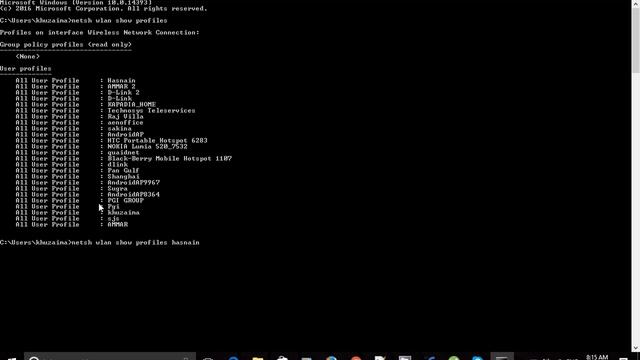This screenshot has height=360, width=640.
Task: Select the 'D-Link 2' profile name
Action: coord(123,93)
